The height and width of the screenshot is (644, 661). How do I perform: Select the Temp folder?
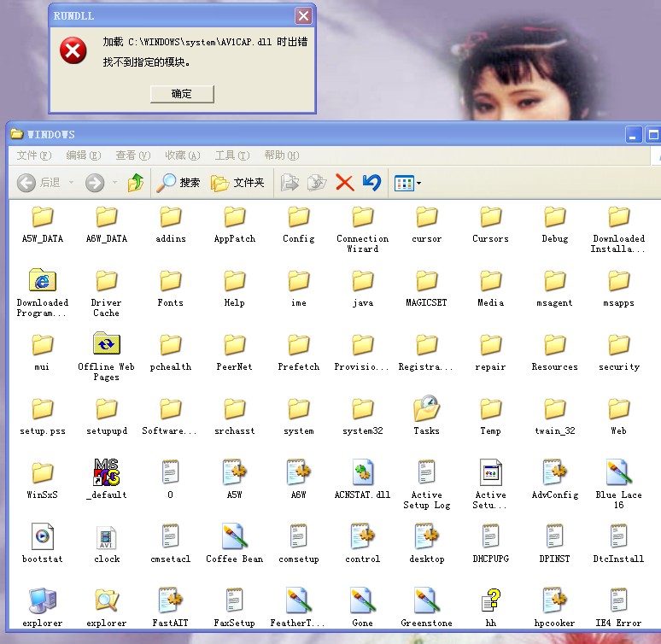tap(491, 417)
